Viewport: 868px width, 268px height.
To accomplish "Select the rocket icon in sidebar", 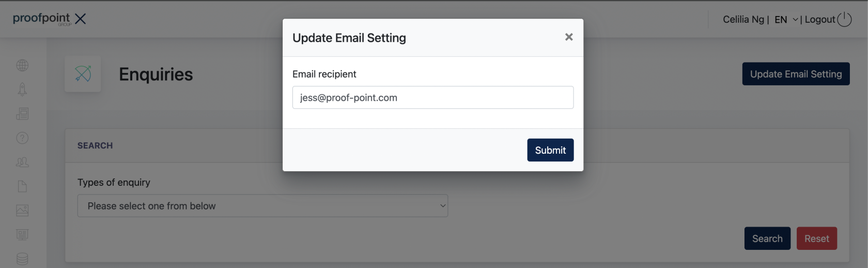I will click(x=22, y=90).
